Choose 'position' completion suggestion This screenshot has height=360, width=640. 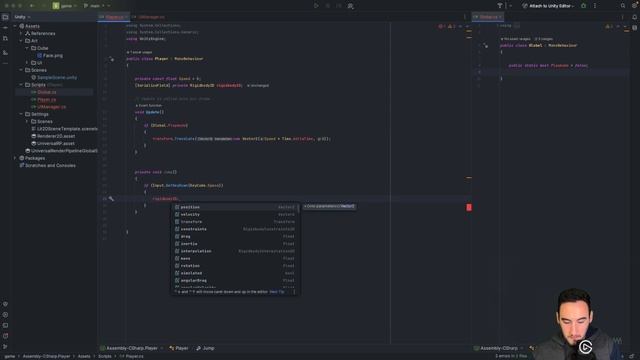coord(235,207)
